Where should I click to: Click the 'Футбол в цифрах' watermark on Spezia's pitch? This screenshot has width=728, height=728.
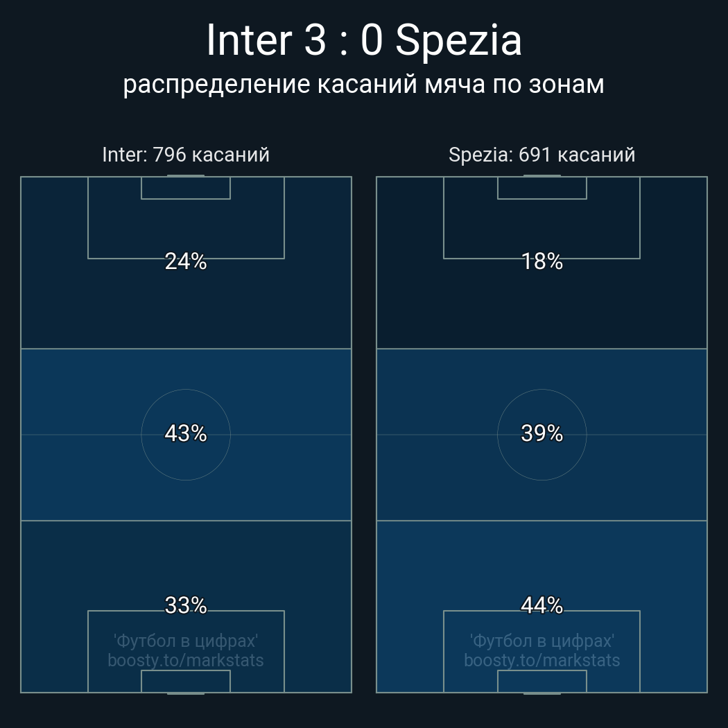coord(541,640)
